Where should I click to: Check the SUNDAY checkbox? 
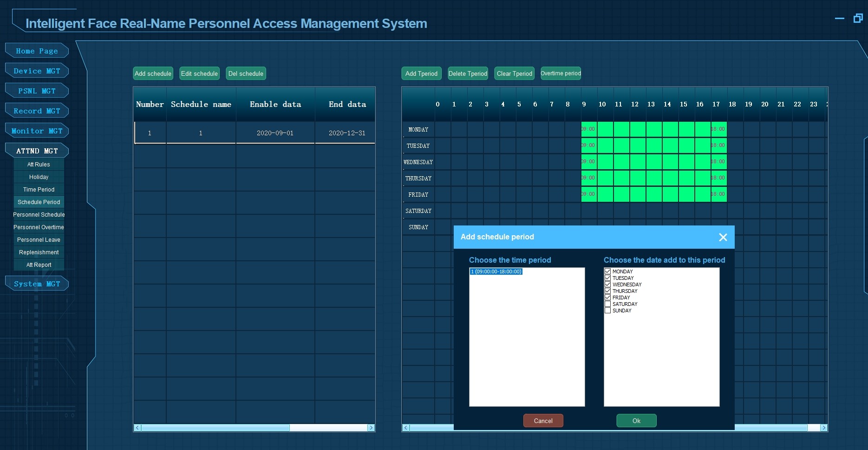[x=607, y=311]
